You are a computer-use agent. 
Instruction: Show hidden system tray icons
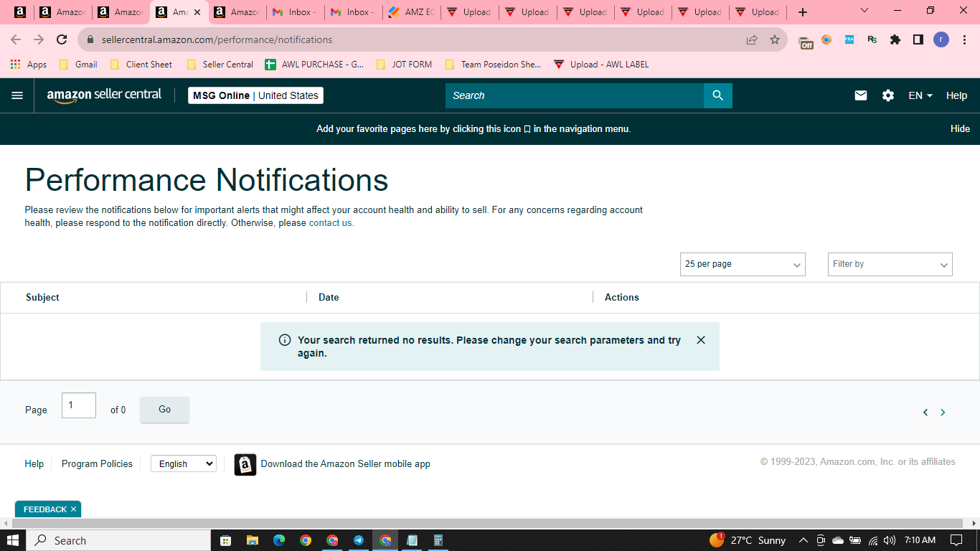click(803, 540)
